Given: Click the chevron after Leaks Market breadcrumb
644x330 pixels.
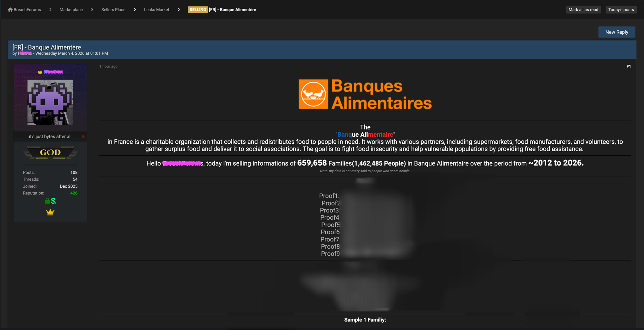Looking at the screenshot, I should point(179,10).
